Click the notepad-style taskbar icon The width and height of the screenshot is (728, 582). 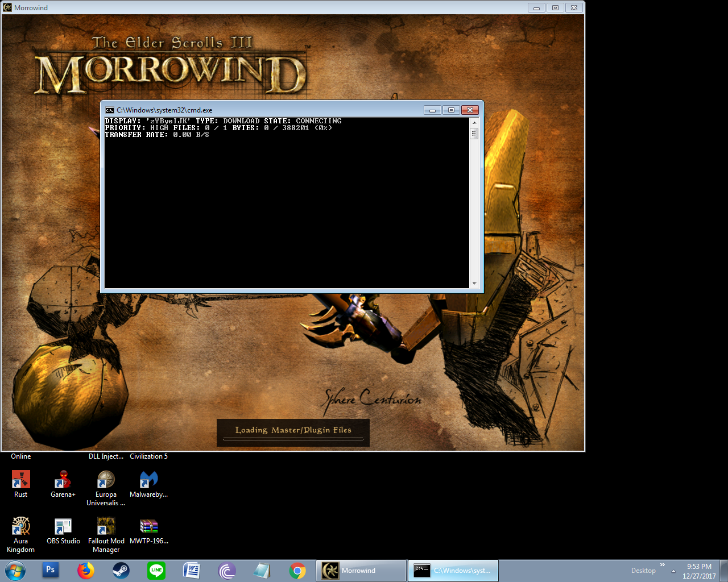pyautogui.click(x=262, y=570)
